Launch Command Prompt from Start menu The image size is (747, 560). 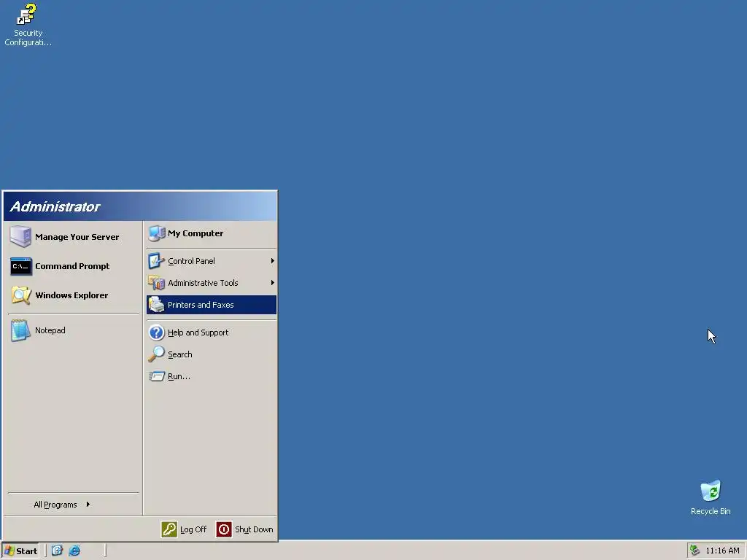[74, 266]
